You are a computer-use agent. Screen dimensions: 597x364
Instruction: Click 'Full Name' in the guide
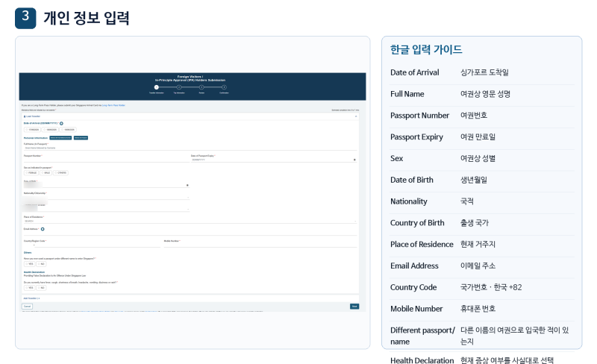point(407,94)
